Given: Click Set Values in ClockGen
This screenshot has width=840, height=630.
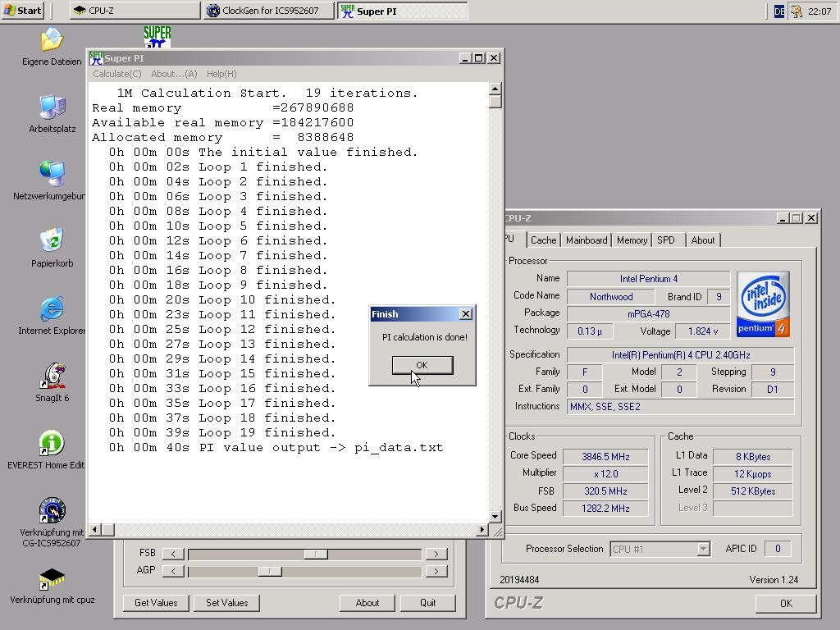Looking at the screenshot, I should point(226,603).
